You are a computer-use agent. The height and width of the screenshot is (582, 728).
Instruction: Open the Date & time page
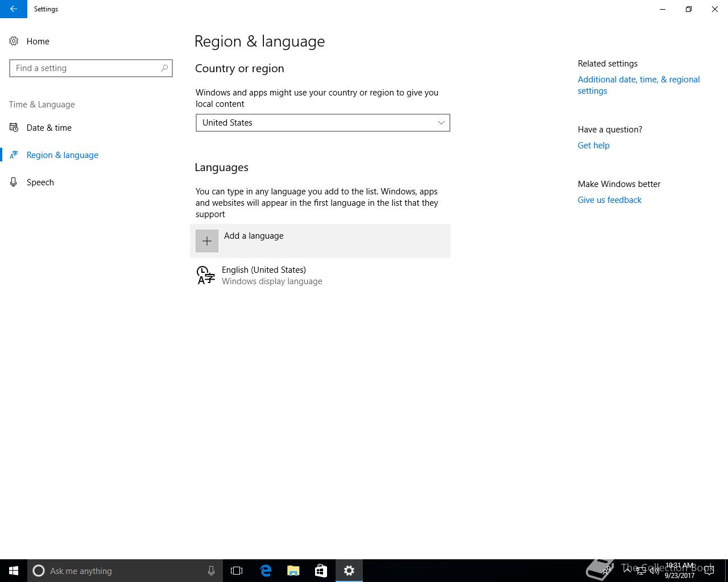[49, 128]
